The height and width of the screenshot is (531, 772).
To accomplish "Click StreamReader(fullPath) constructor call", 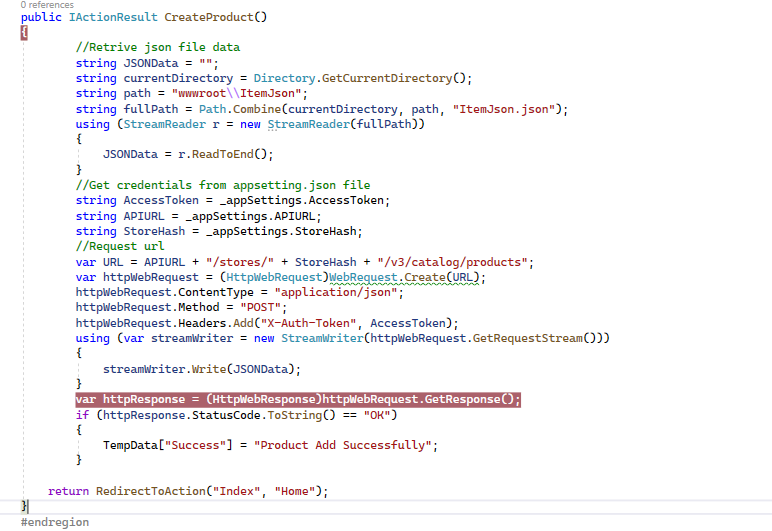I will click(343, 124).
